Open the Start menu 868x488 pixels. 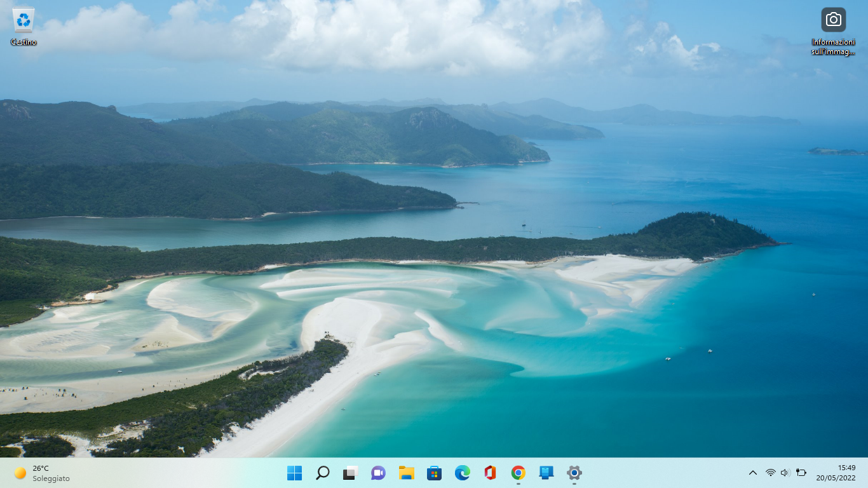295,473
